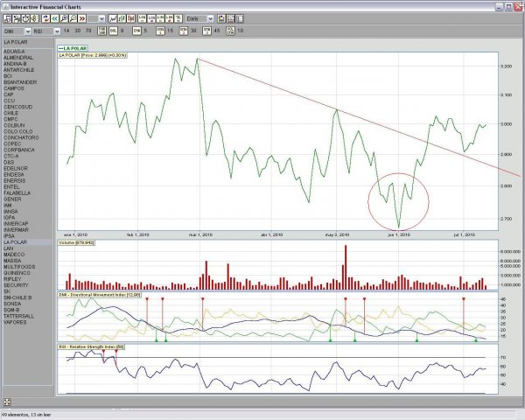Image resolution: width=525 pixels, height=420 pixels.
Task: Select CONCHATORO in the stock list
Action: (x=21, y=137)
